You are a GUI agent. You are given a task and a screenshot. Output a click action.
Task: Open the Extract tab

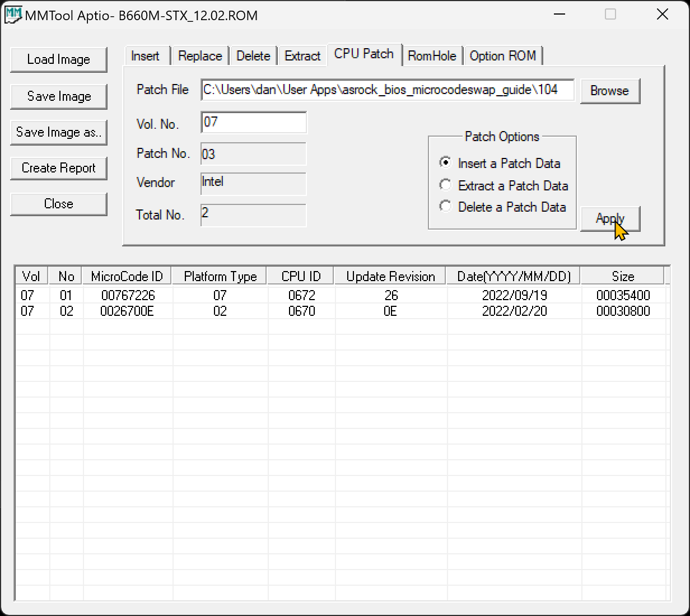(302, 56)
